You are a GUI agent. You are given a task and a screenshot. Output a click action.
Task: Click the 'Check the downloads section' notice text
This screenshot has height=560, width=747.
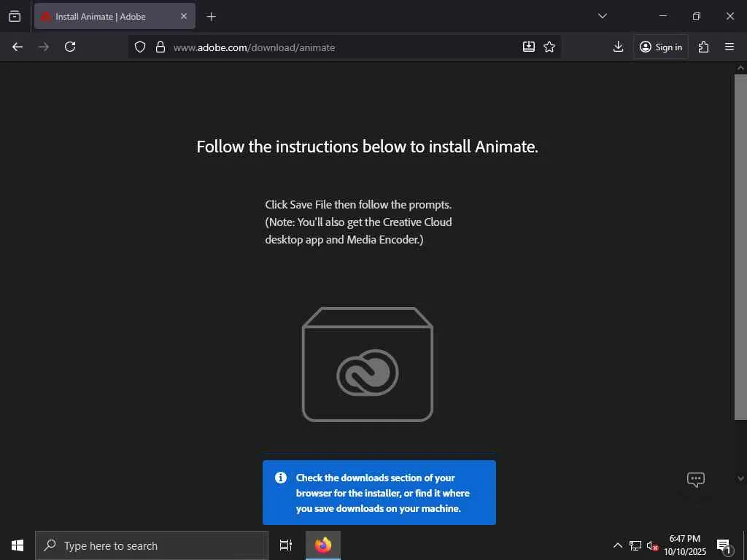point(382,493)
